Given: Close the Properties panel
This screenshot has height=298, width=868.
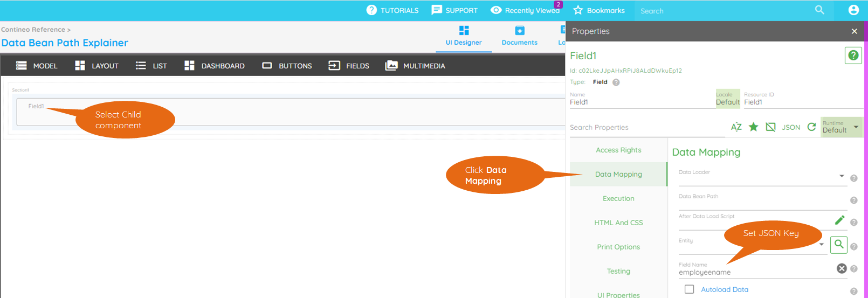Looking at the screenshot, I should point(854,31).
